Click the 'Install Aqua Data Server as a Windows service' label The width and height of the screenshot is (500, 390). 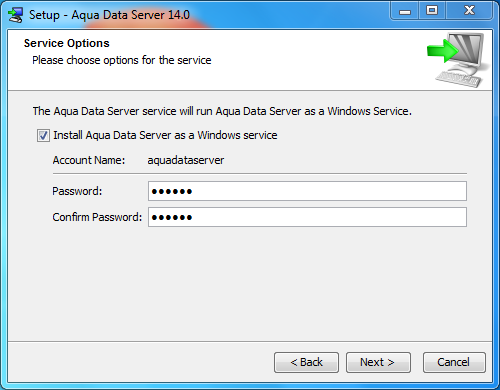[165, 135]
